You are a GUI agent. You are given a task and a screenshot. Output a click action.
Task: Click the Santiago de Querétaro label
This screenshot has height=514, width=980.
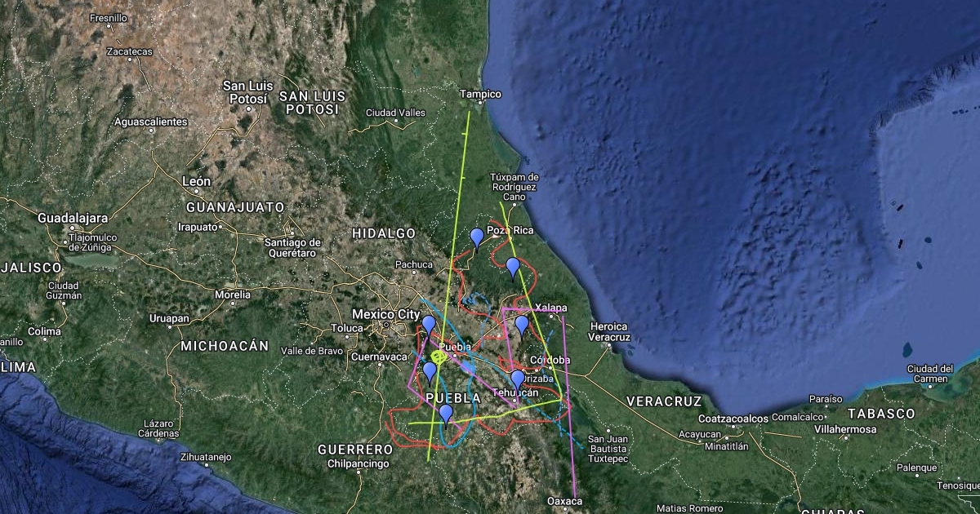(292, 247)
